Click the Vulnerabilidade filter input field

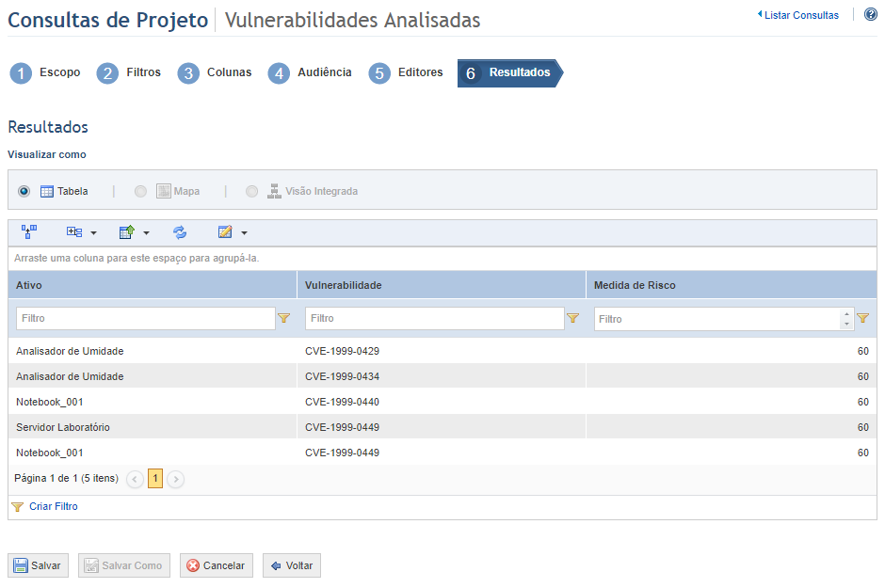[x=435, y=319]
